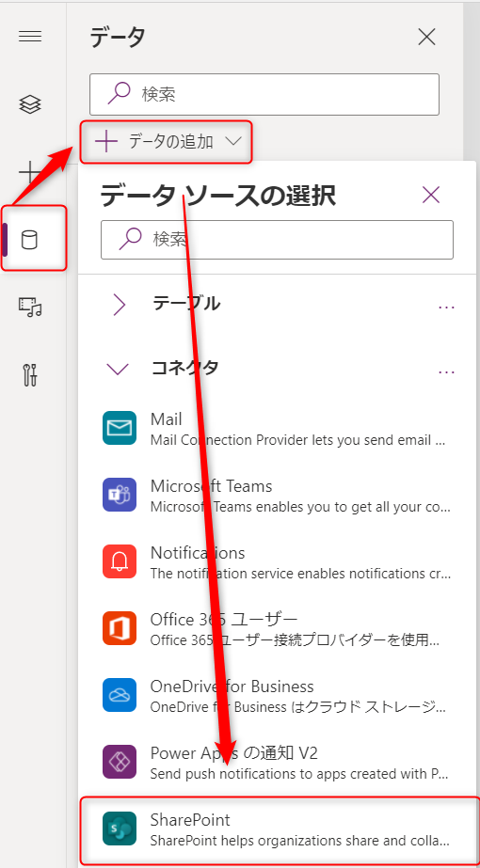Click the Microsoft Teams connector icon
The width and height of the screenshot is (480, 868).
pos(120,495)
